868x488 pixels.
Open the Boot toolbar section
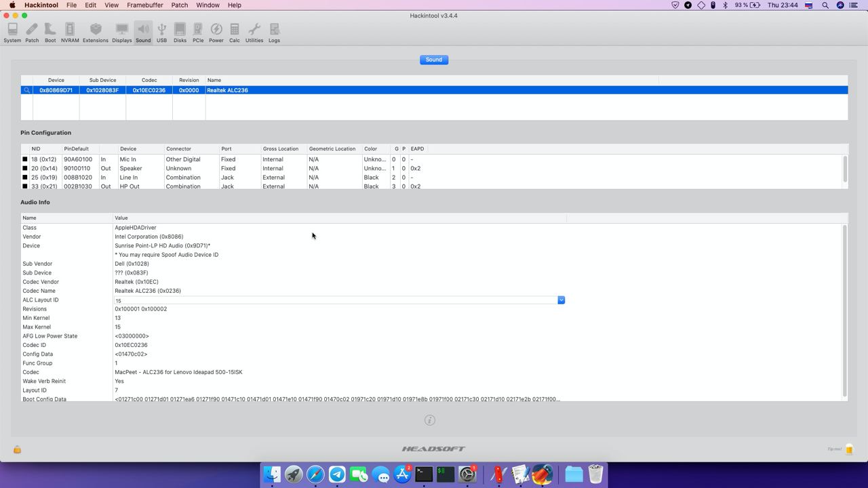[x=50, y=33]
